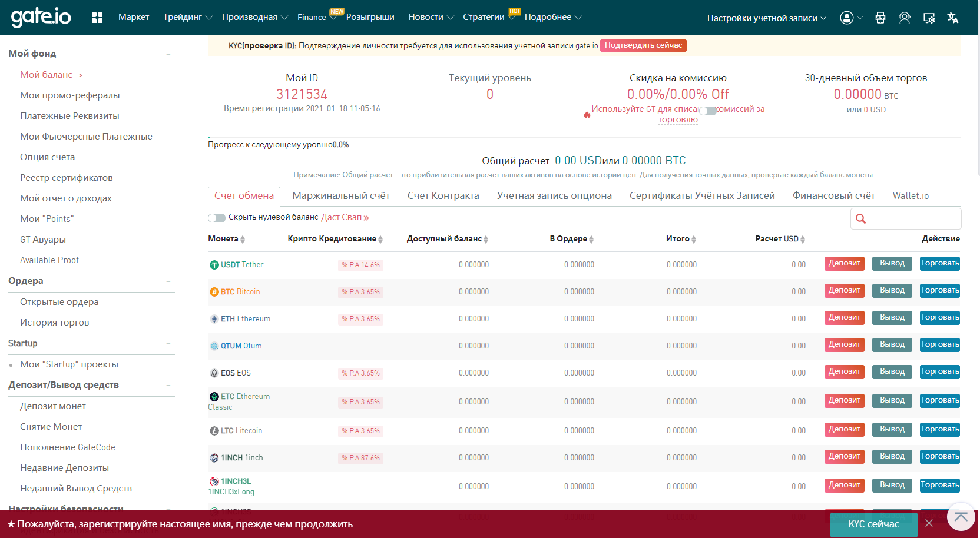The width and height of the screenshot is (980, 538).
Task: Select the Учетная запись опциона tab
Action: pos(554,196)
